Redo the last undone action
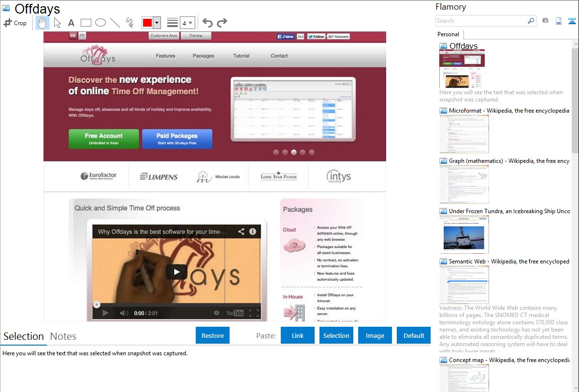Image resolution: width=579 pixels, height=392 pixels. pos(222,23)
